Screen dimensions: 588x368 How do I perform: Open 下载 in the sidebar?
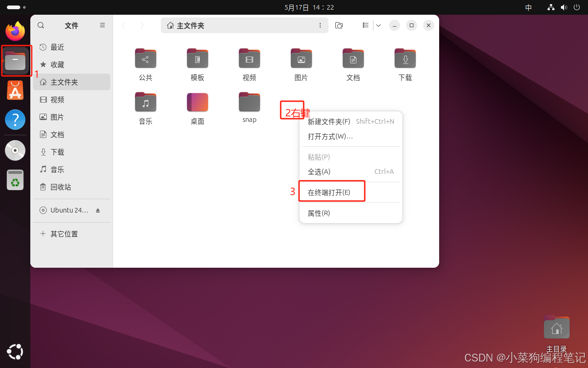72,152
